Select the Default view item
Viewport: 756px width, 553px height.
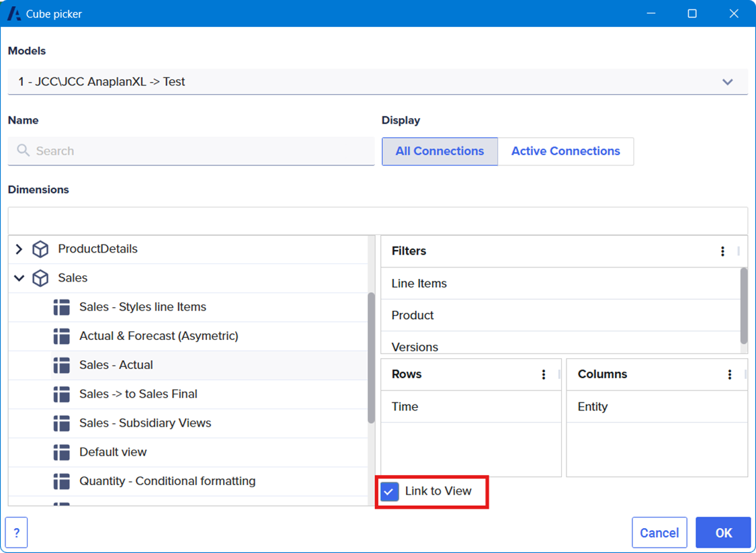[113, 452]
